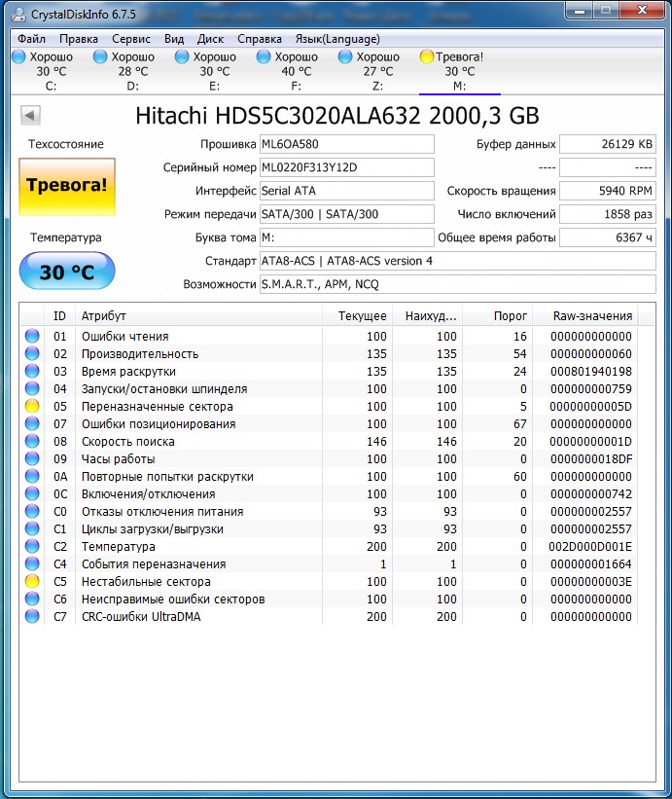The width and height of the screenshot is (672, 799).
Task: Click status orb for C7 CRC-ошибки UltraDMA
Action: coord(32,616)
